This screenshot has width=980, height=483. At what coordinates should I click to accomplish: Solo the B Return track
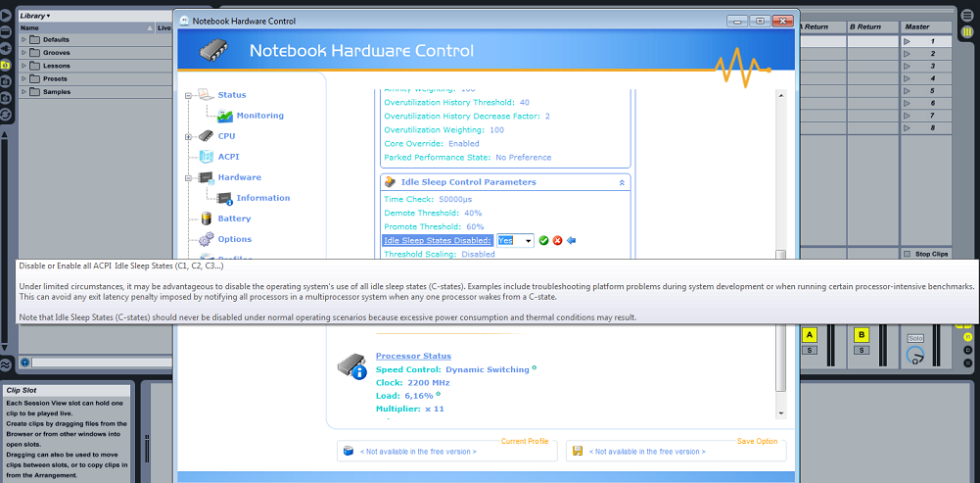(862, 351)
